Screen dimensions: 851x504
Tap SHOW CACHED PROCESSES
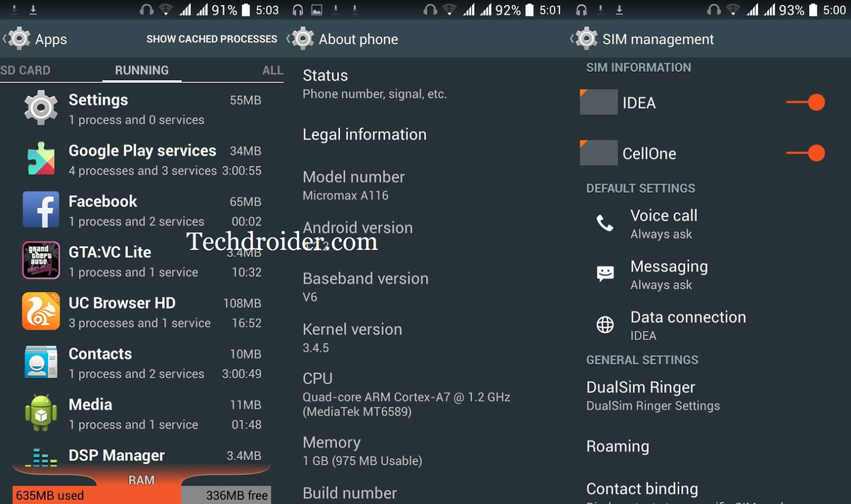[x=212, y=39]
